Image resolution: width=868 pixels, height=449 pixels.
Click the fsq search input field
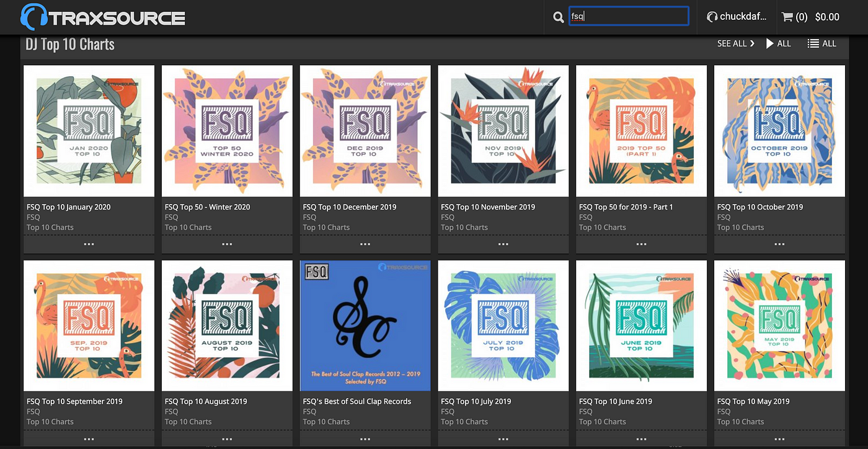click(x=629, y=16)
